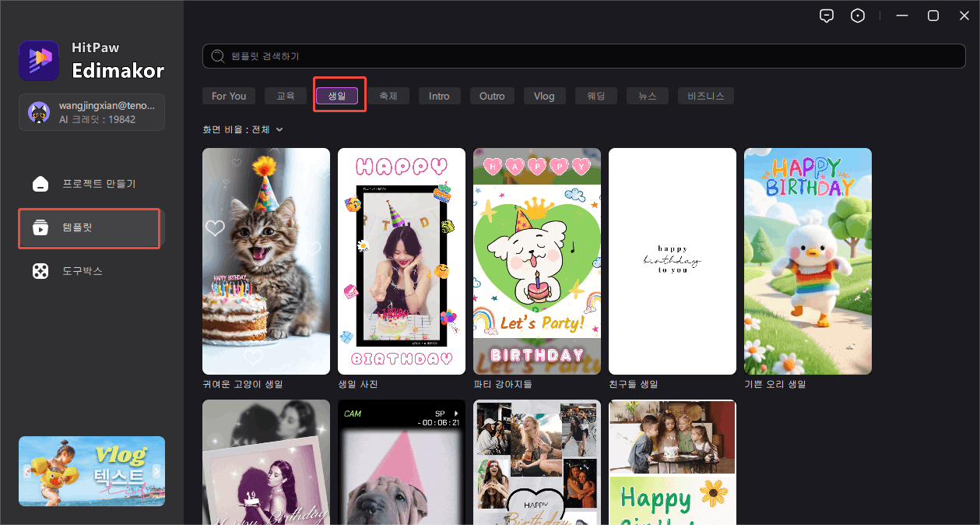Favorite the cute cat birthday template heart

(216, 228)
